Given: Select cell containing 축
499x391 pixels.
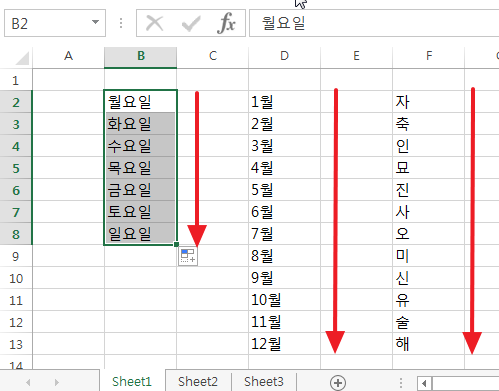Looking at the screenshot, I should click(429, 124).
